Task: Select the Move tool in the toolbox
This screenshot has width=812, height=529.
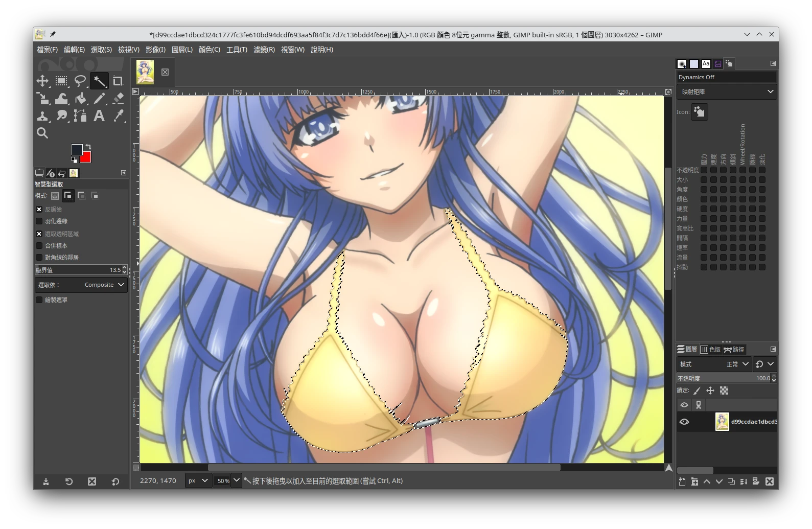Action: (x=42, y=81)
